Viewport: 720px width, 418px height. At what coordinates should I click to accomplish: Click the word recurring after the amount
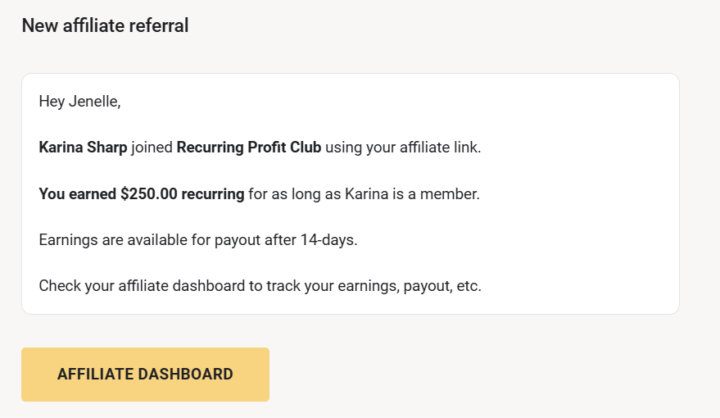212,193
